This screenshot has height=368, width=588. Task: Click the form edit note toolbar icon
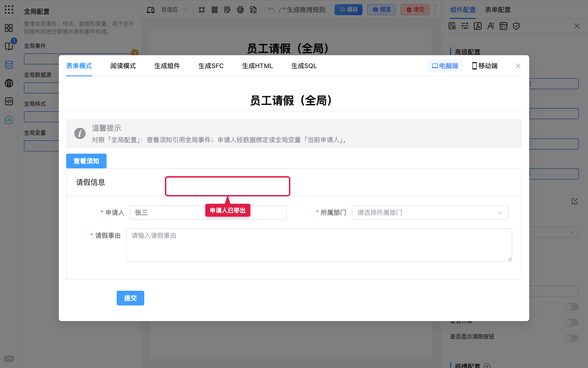point(227,10)
